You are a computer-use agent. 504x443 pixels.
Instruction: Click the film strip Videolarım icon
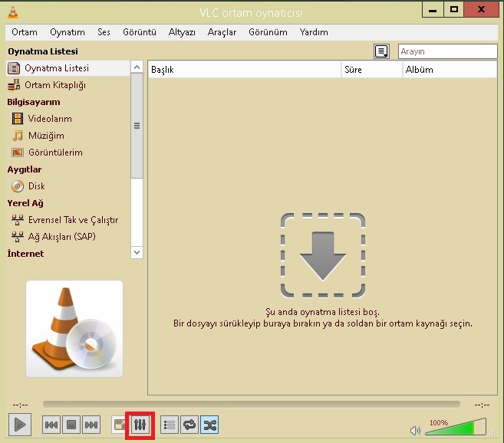[18, 119]
